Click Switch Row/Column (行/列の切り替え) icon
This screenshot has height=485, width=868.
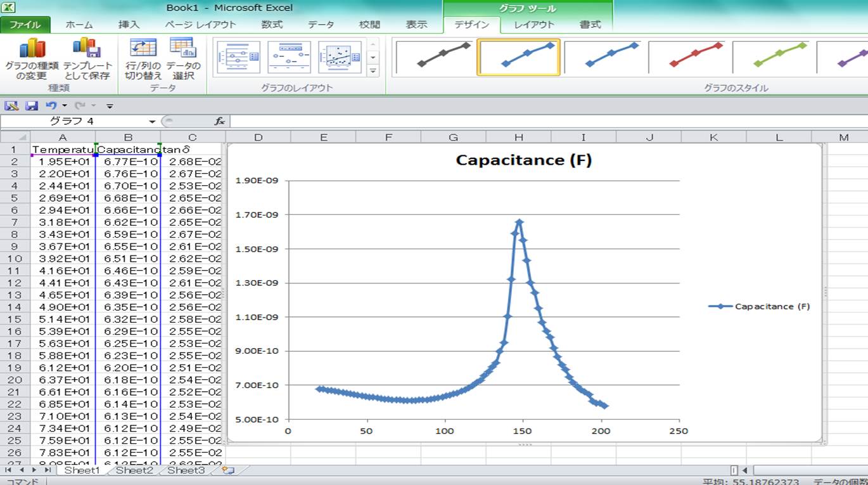coord(143,58)
